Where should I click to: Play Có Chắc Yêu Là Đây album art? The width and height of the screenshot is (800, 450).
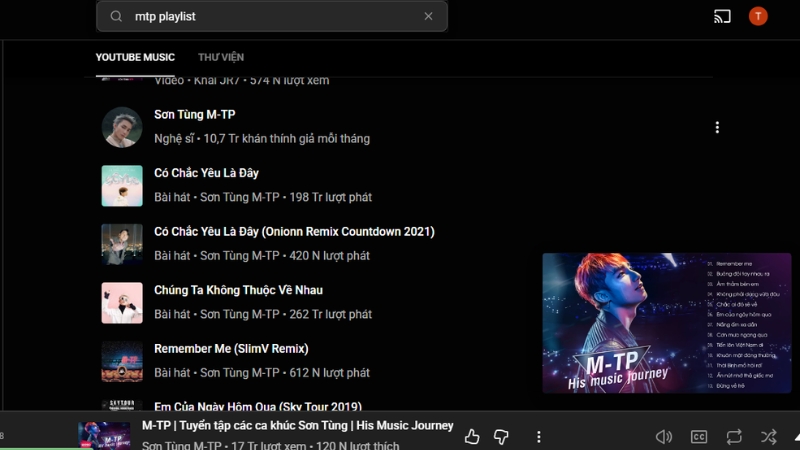pyautogui.click(x=122, y=186)
